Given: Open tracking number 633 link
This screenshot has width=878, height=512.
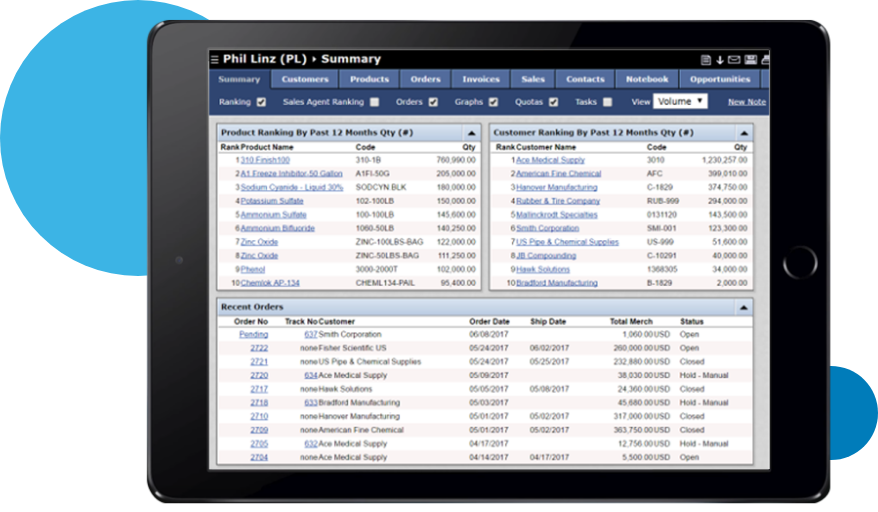Looking at the screenshot, I should click(311, 403).
